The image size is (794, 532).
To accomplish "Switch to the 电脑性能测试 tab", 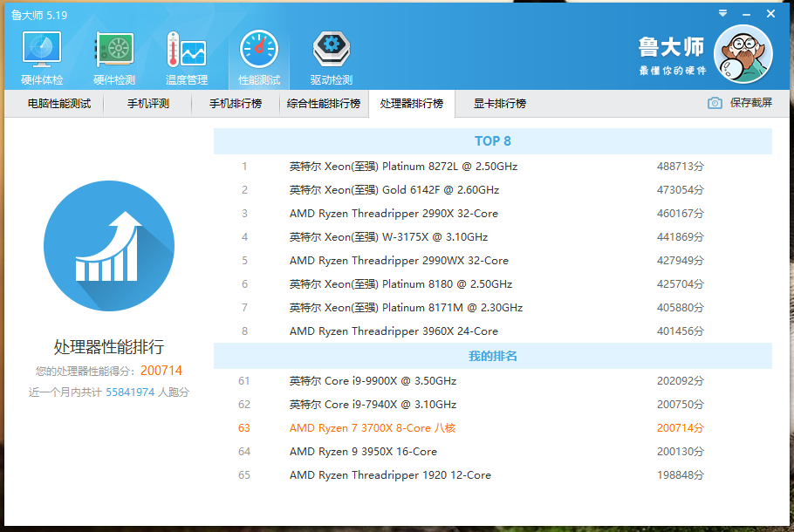I will click(59, 104).
